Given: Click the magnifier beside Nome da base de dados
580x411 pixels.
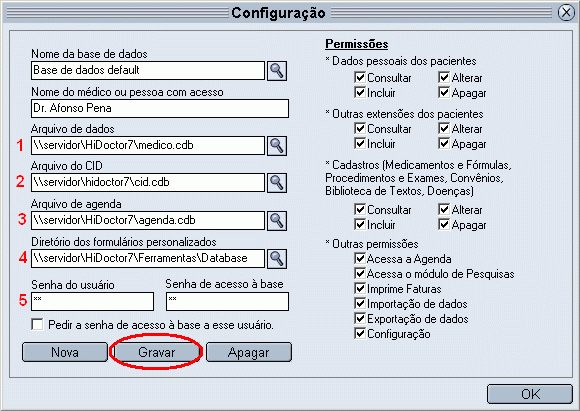Looking at the screenshot, I should click(x=277, y=71).
